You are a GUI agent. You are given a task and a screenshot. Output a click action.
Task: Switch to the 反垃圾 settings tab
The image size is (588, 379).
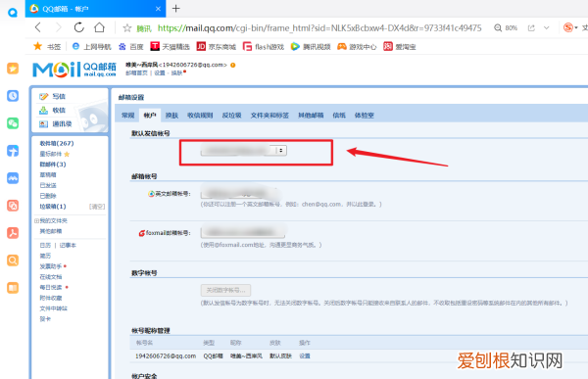(231, 116)
